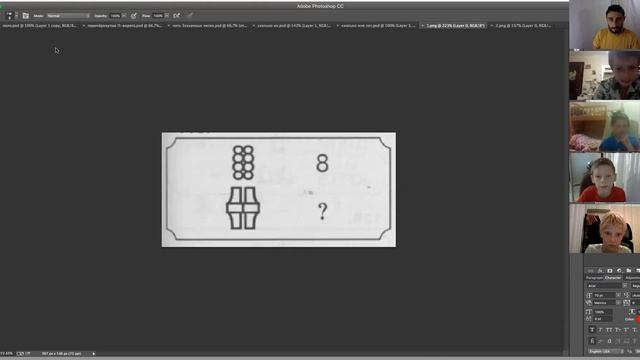Open the brush Mode dropdown set to Normal
640x360 pixels.
[x=68, y=16]
